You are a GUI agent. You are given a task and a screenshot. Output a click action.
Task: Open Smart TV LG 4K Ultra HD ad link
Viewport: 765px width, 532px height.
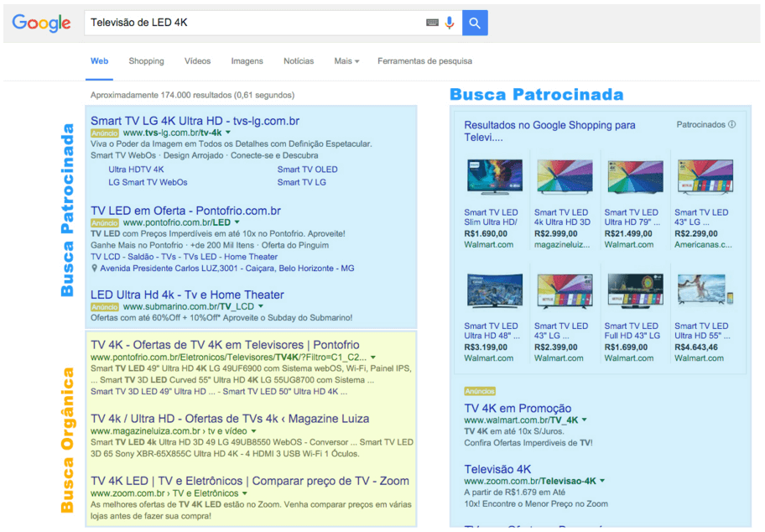pyautogui.click(x=195, y=121)
